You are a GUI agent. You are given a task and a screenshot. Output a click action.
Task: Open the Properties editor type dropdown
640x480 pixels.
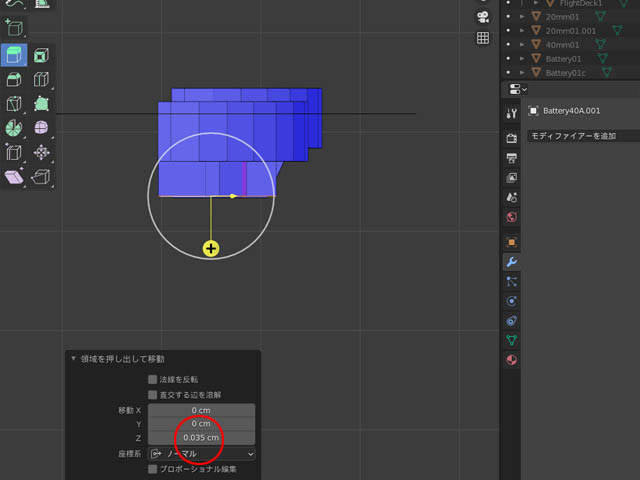(x=518, y=89)
